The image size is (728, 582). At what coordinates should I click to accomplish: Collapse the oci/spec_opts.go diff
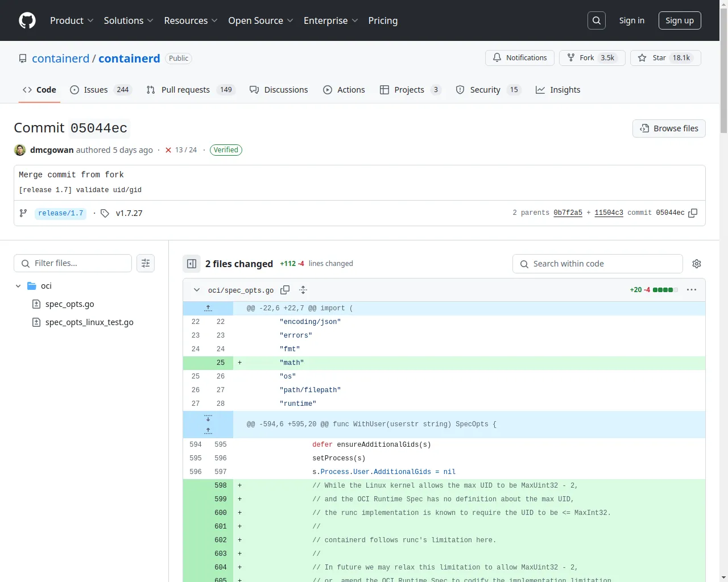pyautogui.click(x=197, y=290)
